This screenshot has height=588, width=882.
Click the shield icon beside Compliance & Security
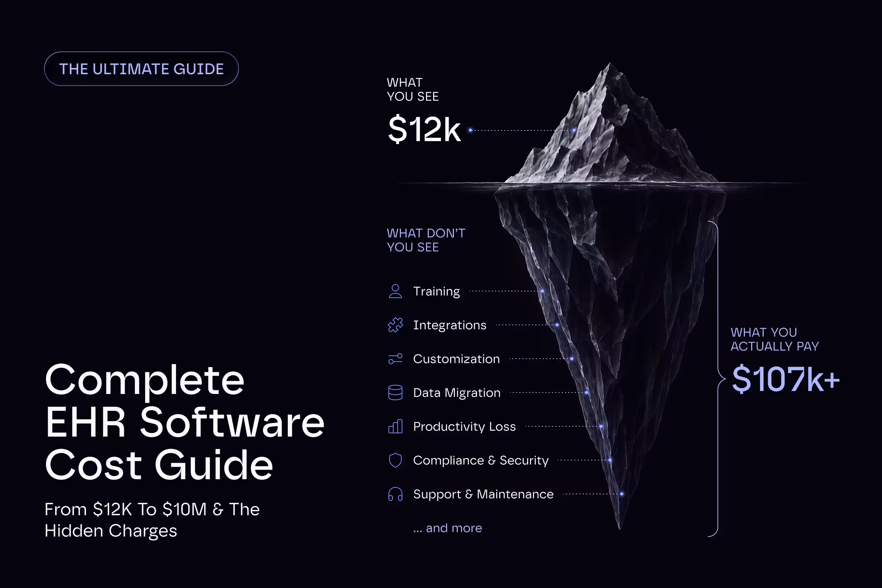coord(395,460)
